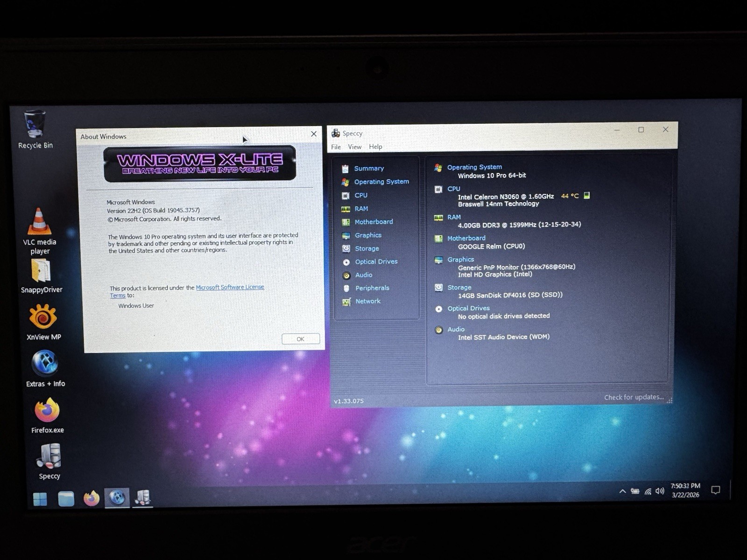747x560 pixels.
Task: Click the CPU heading link in summary
Action: [x=453, y=189]
